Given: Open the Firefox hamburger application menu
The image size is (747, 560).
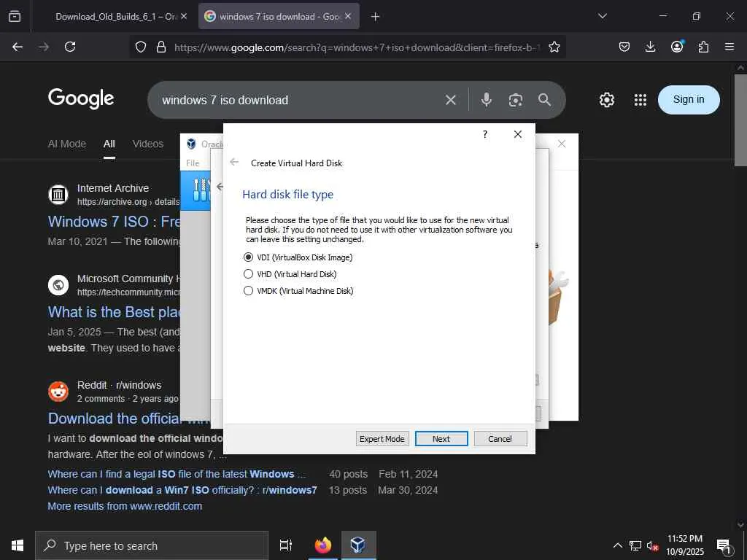Looking at the screenshot, I should pos(729,47).
